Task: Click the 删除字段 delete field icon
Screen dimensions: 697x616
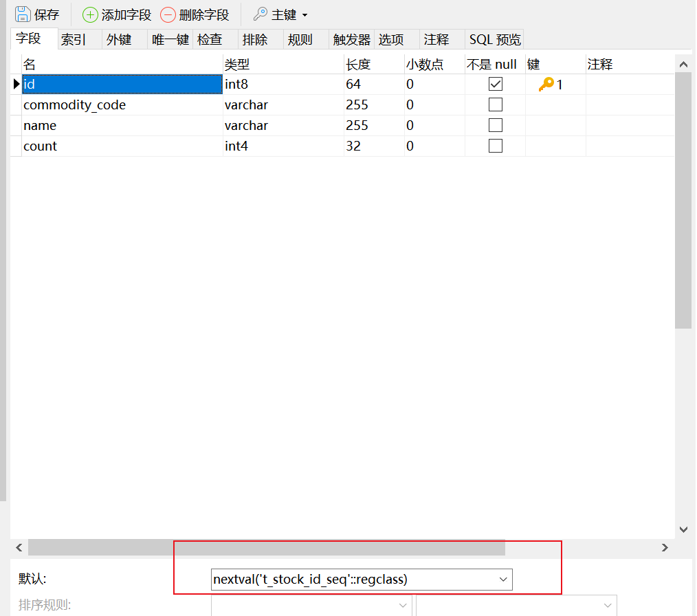Action: click(168, 14)
